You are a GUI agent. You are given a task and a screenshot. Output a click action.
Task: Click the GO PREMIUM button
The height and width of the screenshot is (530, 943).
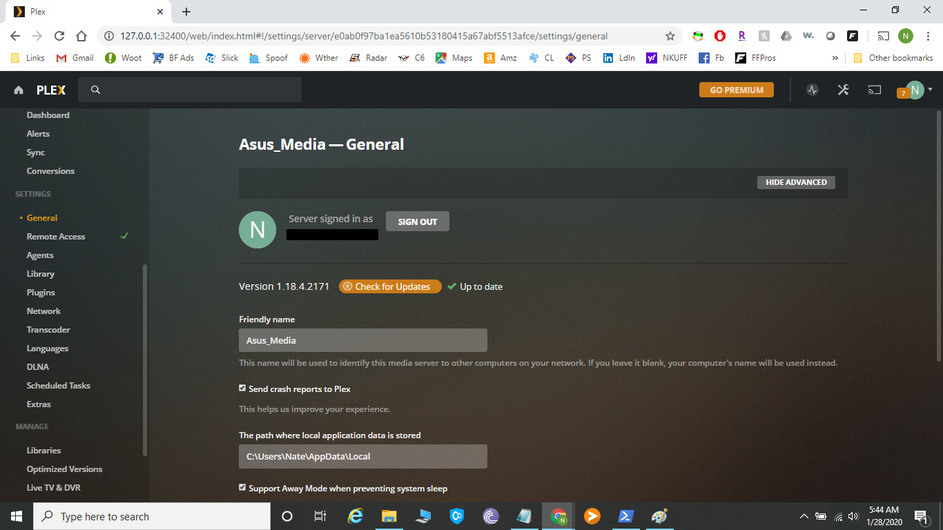(x=736, y=90)
